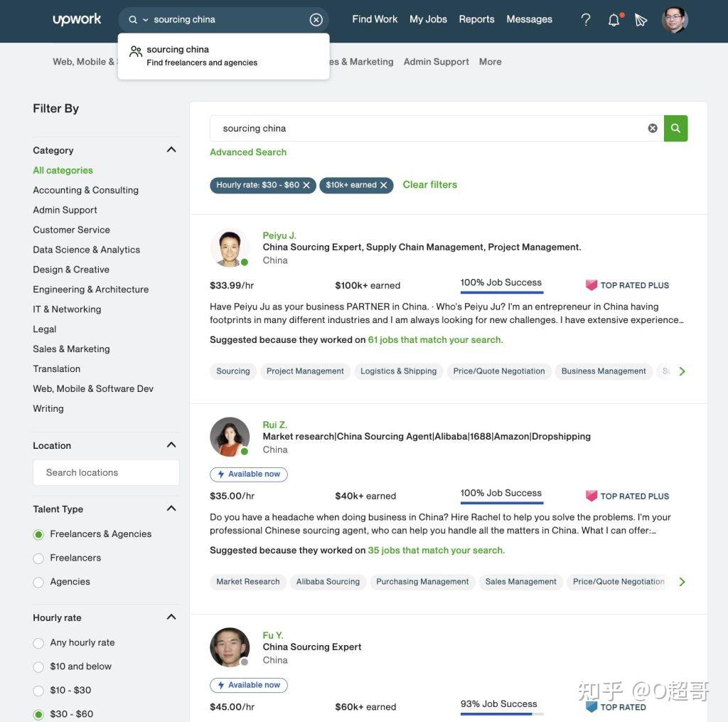
Task: Switch to Find Work
Action: point(375,19)
